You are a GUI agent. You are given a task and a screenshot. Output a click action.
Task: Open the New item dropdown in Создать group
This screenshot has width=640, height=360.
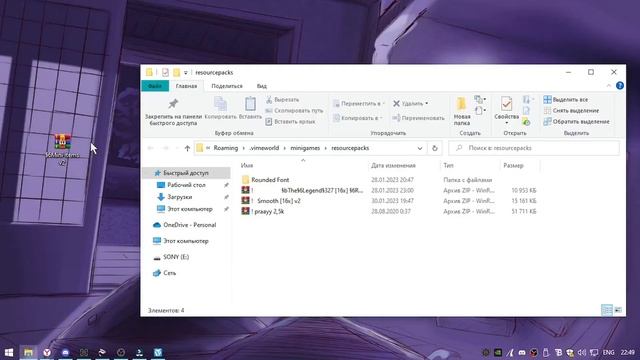480,99
